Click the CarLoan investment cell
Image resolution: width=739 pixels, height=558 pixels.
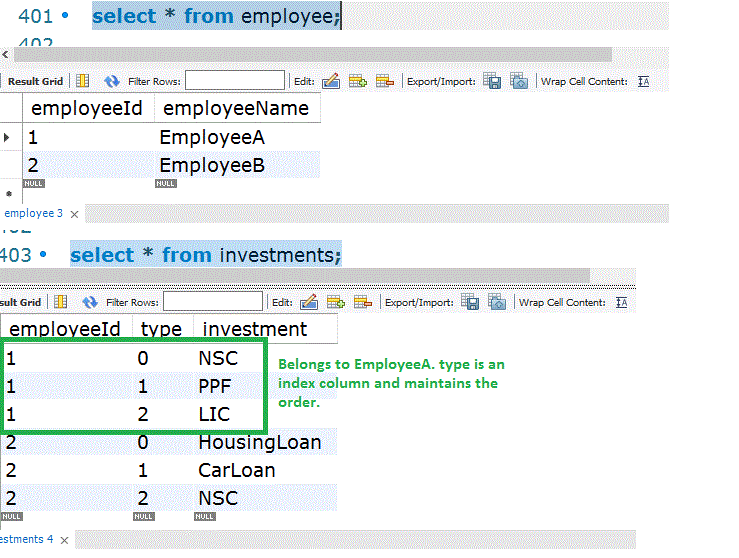(265, 470)
